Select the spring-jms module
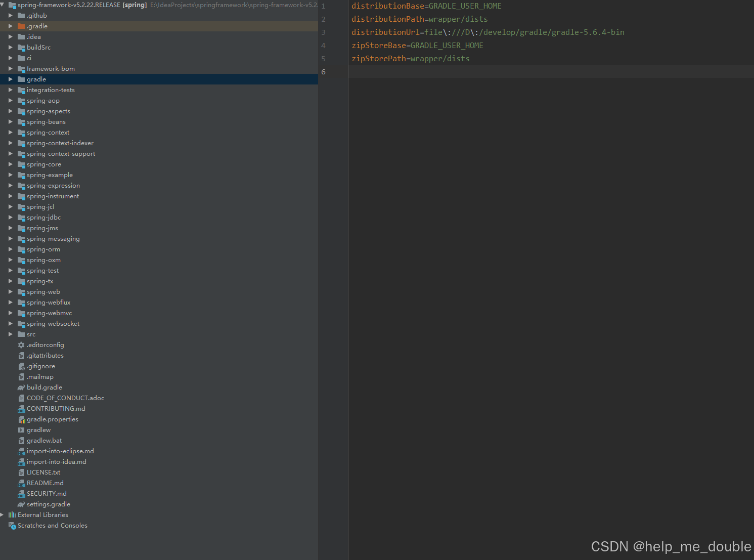Viewport: 754px width, 560px height. click(42, 228)
